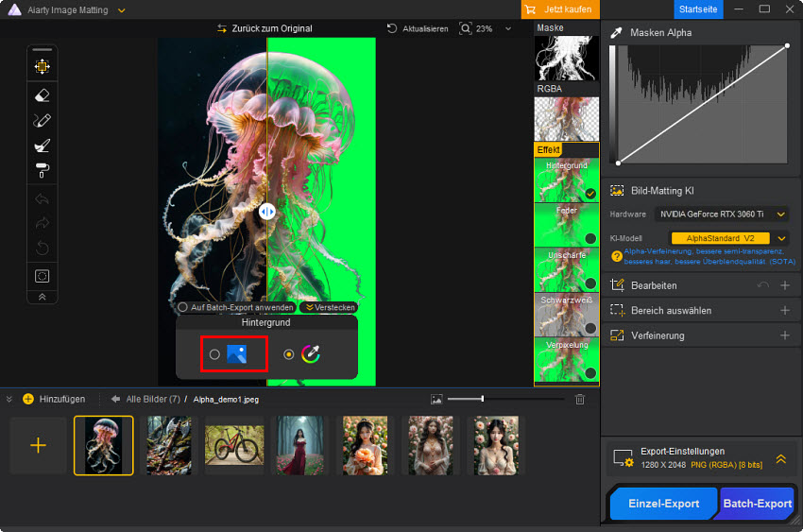This screenshot has width=803, height=532.
Task: Click the thumbnail size image icon
Action: [436, 399]
